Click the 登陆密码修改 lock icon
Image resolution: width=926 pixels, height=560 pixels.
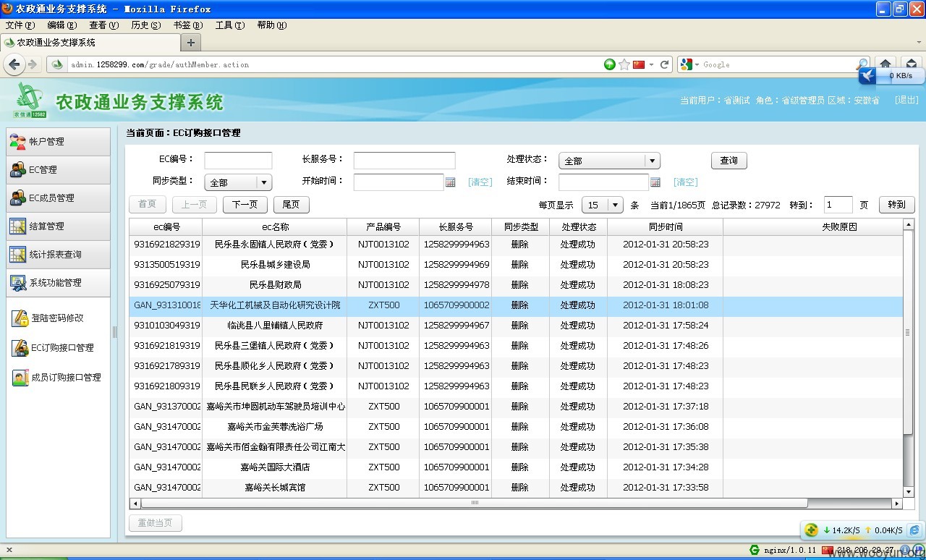(x=20, y=318)
